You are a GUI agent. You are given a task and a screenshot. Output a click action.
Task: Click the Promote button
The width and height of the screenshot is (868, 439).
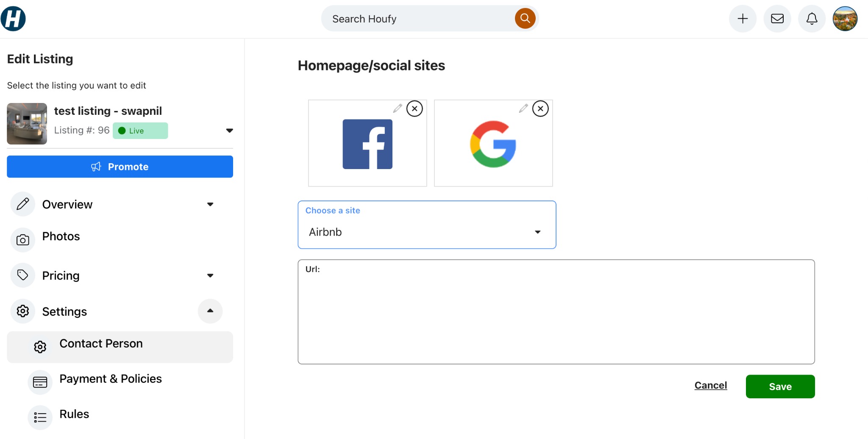120,167
